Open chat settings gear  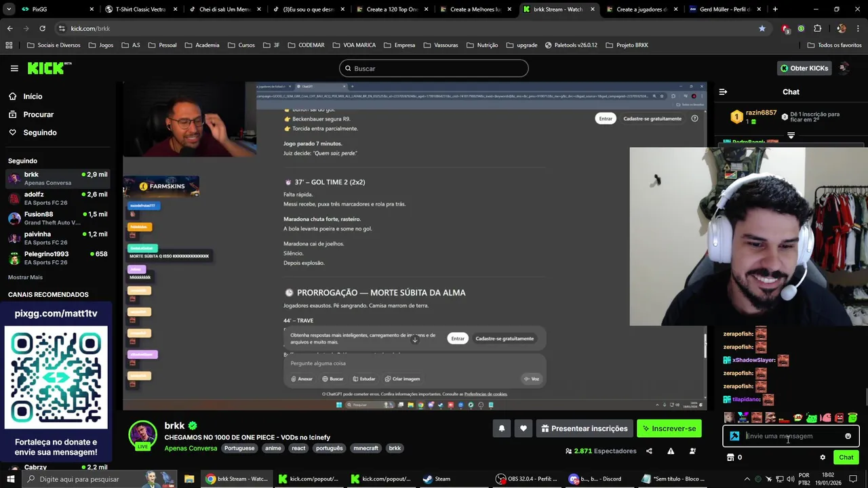[823, 457]
